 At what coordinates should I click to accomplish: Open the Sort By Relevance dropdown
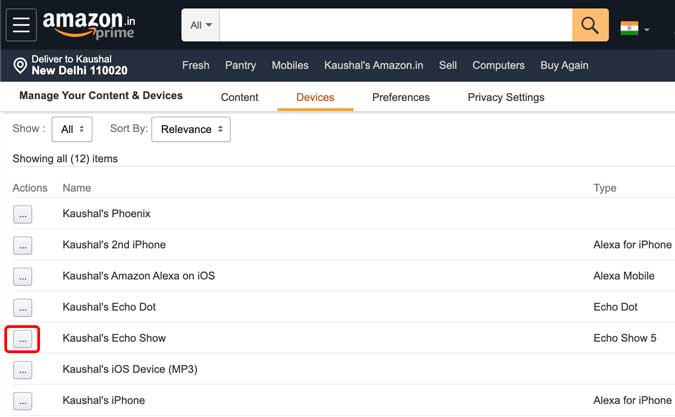click(x=191, y=129)
